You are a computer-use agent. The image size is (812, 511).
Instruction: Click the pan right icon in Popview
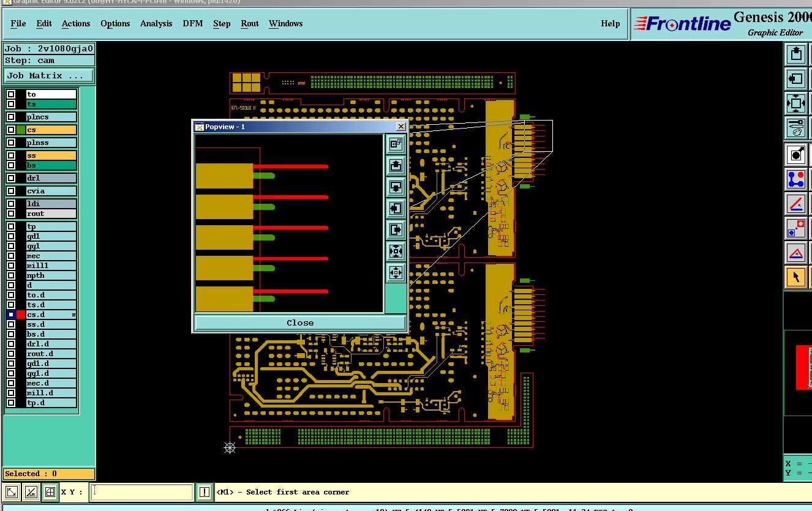(396, 229)
